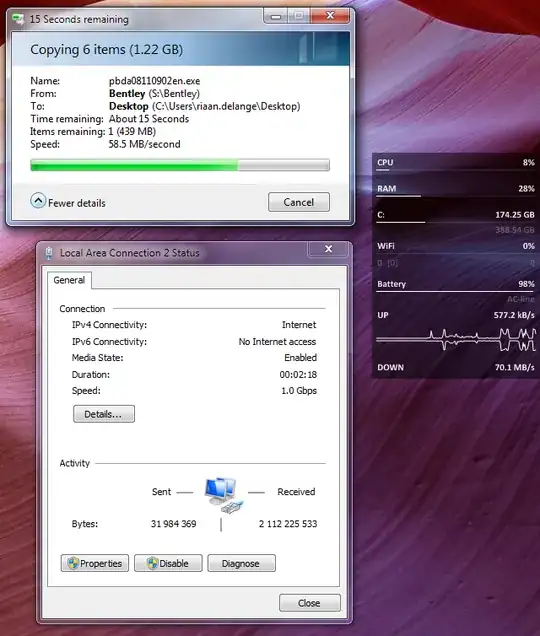540x636 pixels.
Task: Close Local Area Connection 2 Status via X
Action: [x=328, y=249]
